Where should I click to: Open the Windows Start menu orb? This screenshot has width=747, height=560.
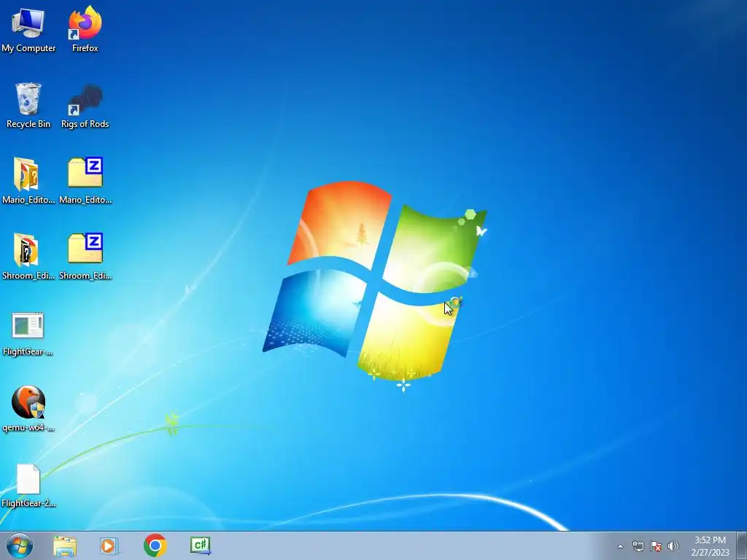point(20,545)
